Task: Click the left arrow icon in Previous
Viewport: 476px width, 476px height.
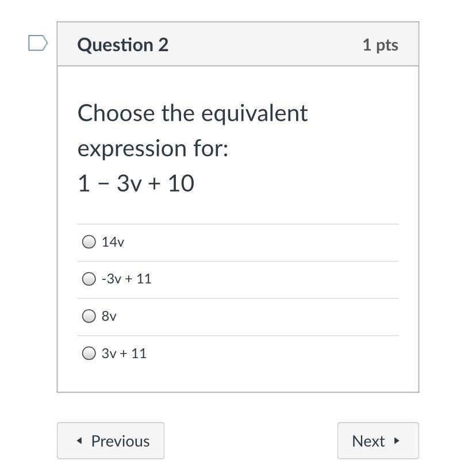Action: click(x=79, y=441)
